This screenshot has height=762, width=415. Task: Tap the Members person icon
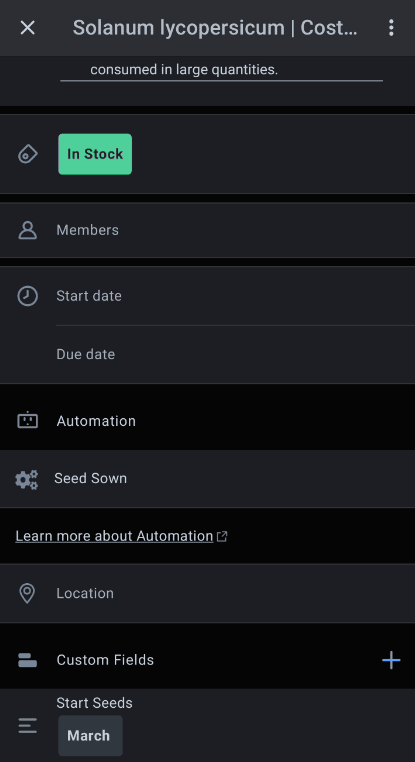(28, 230)
